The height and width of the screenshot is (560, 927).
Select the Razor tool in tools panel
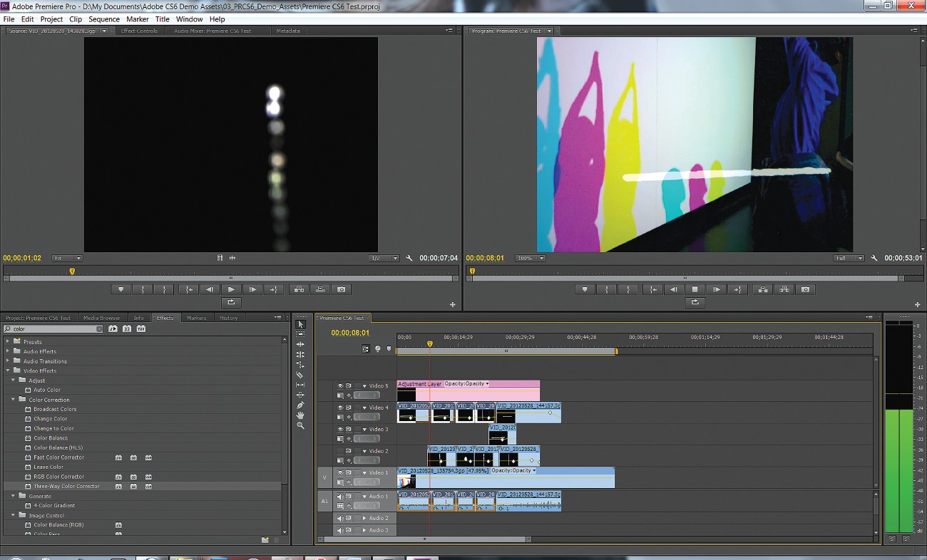pos(300,375)
